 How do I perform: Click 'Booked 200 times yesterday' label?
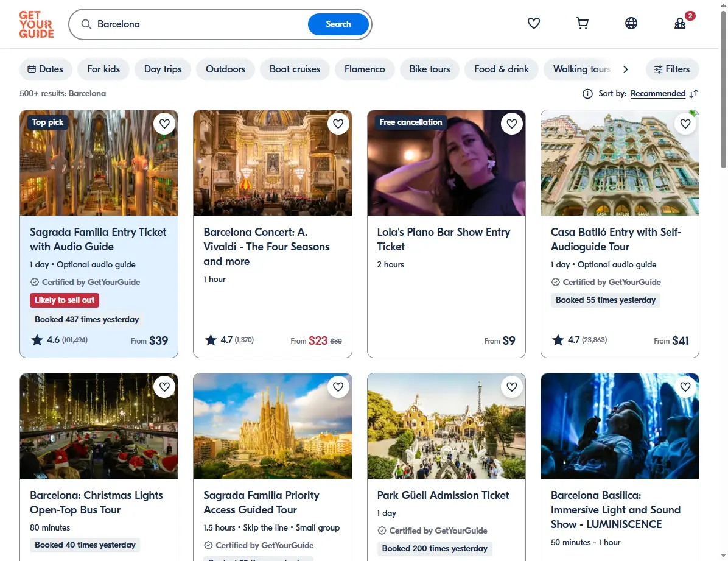[x=435, y=548]
